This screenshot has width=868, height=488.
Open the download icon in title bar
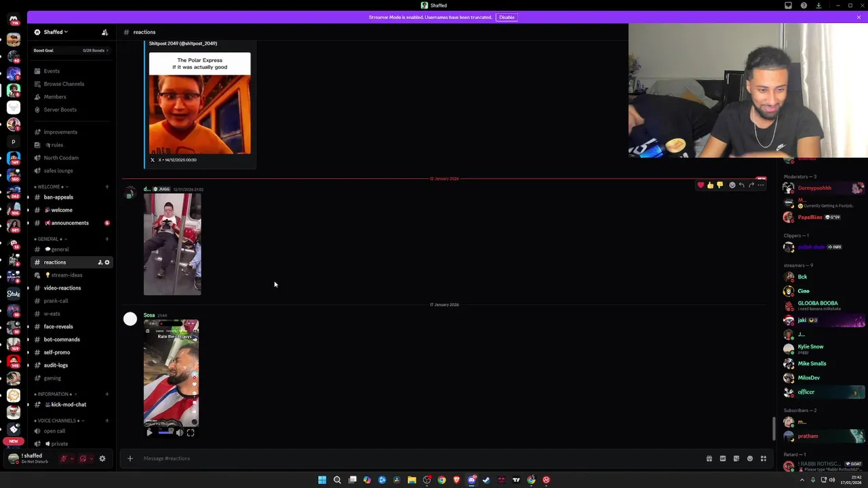click(818, 5)
